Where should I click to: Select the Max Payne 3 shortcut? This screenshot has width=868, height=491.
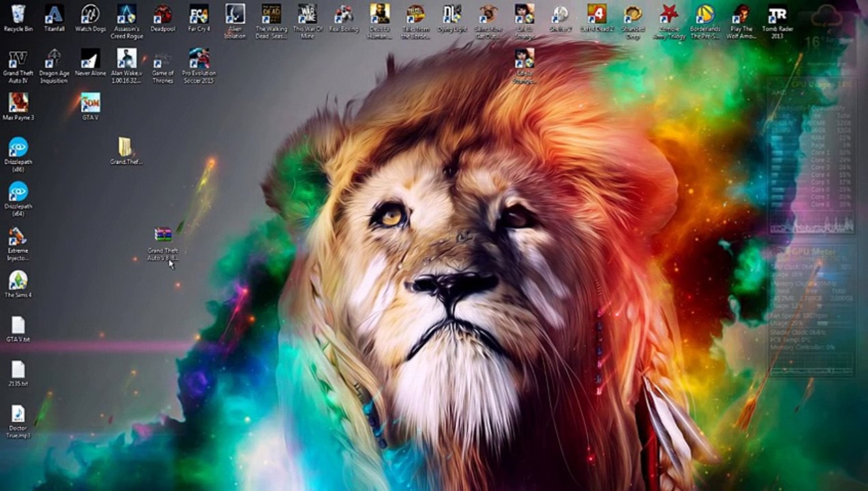tap(18, 103)
